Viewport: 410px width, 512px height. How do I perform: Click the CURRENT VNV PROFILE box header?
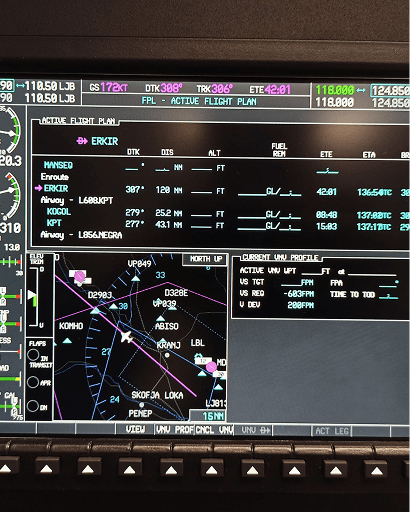280,258
